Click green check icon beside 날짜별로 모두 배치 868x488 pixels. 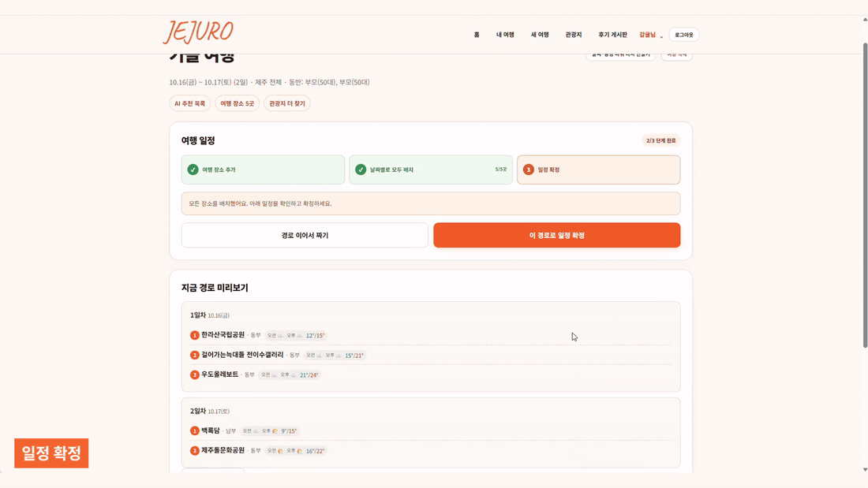(361, 169)
